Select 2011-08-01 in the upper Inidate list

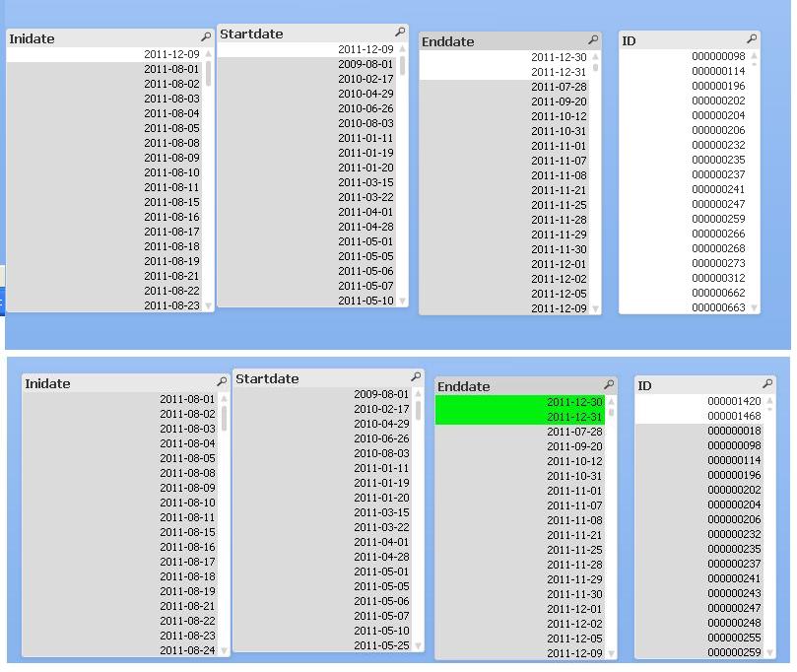(x=105, y=69)
